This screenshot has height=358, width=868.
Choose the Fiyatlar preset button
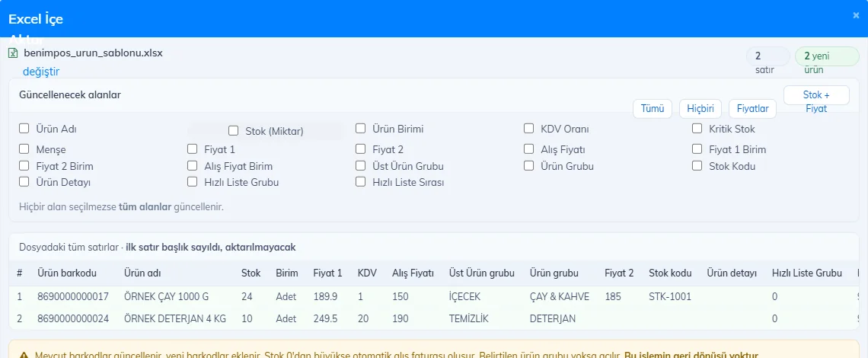tap(753, 109)
